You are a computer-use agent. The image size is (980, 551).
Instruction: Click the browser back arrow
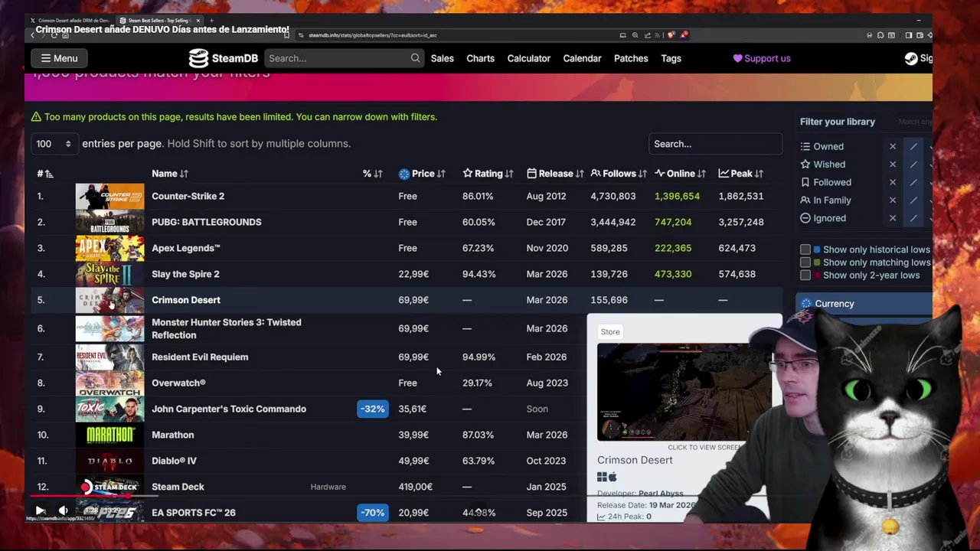click(x=32, y=35)
